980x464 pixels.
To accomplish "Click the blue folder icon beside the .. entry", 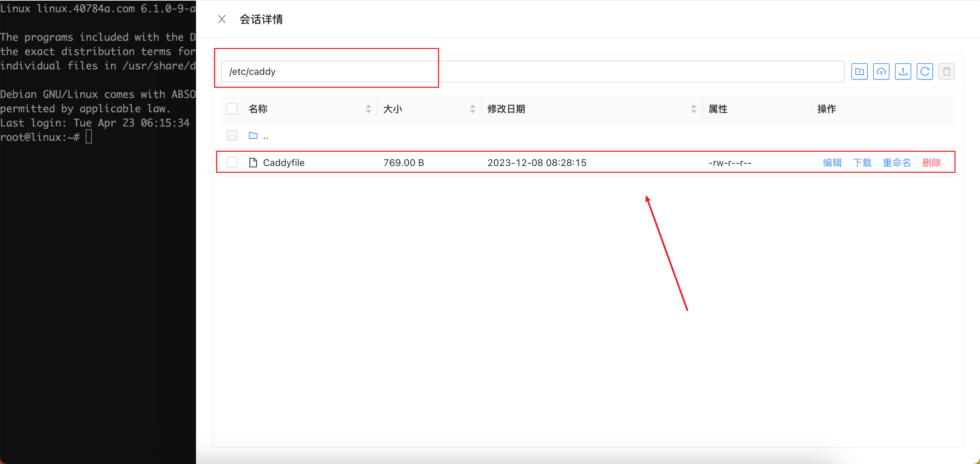I will (x=253, y=135).
